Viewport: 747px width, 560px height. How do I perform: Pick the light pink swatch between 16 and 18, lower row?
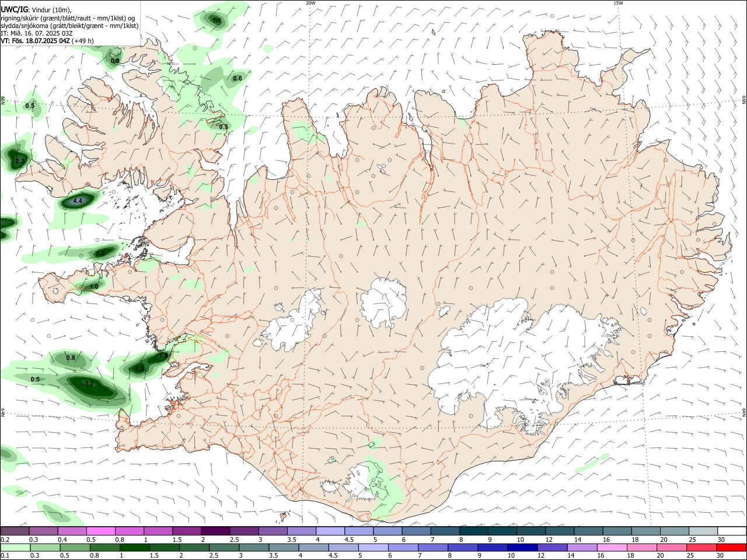point(612,548)
